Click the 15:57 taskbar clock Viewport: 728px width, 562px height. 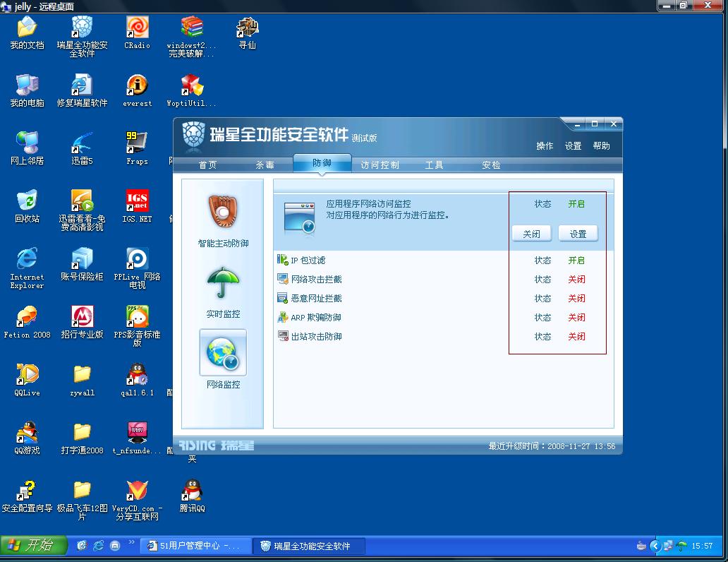pos(702,546)
